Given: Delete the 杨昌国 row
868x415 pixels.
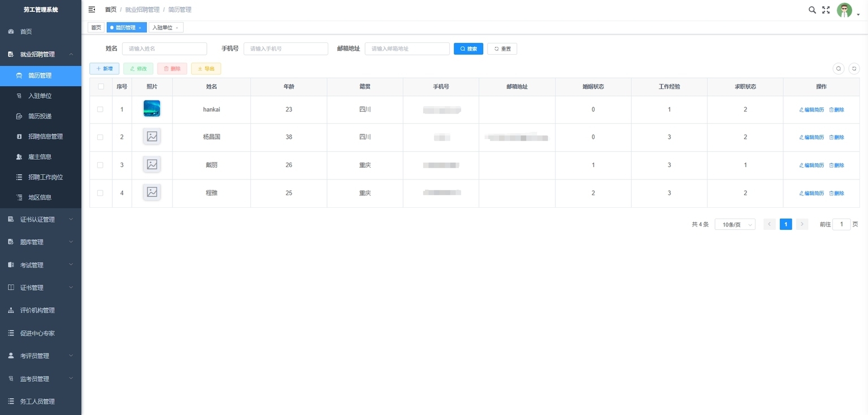Looking at the screenshot, I should click(837, 137).
